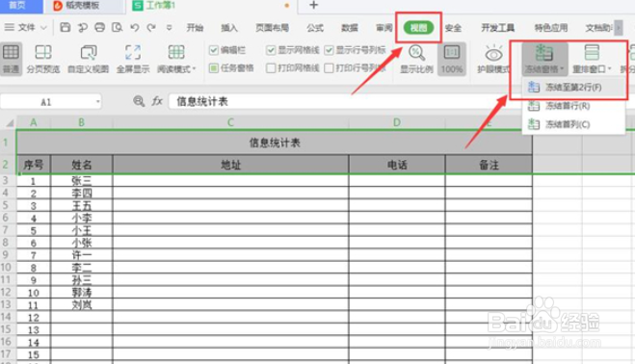
Task: Click 冻结窗格 freeze panes button
Action: pos(544,59)
